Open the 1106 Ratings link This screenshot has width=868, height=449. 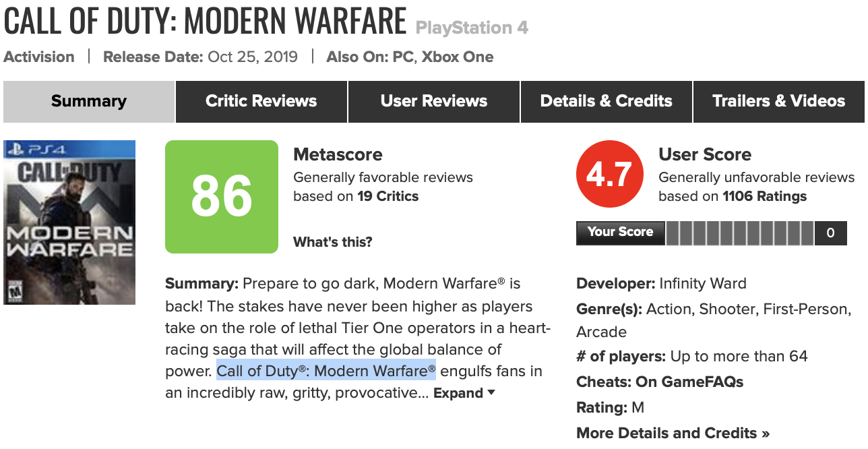coord(765,196)
